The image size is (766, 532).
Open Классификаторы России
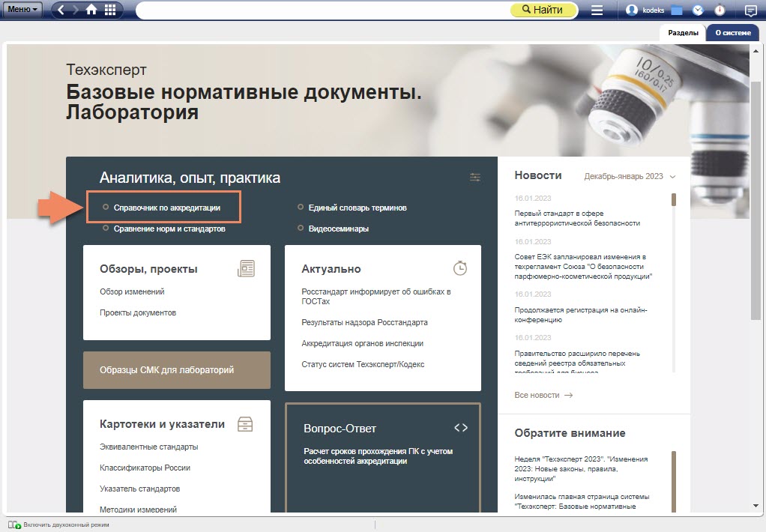[x=145, y=468]
